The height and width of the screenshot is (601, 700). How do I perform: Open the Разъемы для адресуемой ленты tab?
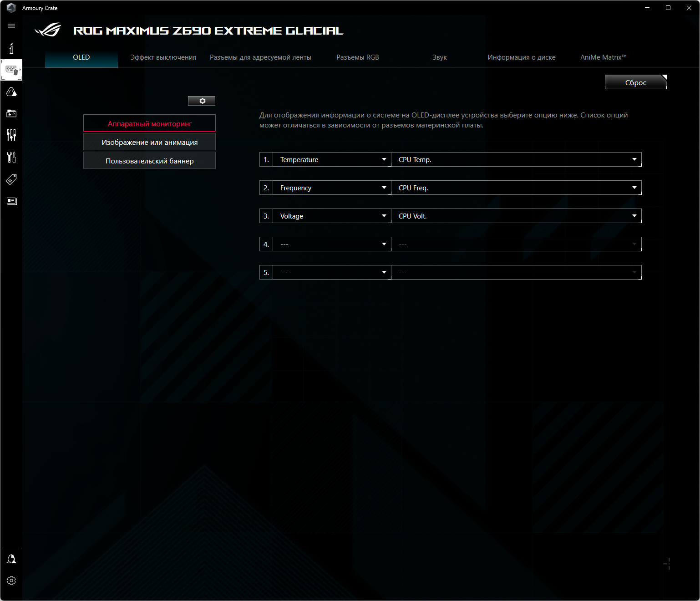point(260,57)
